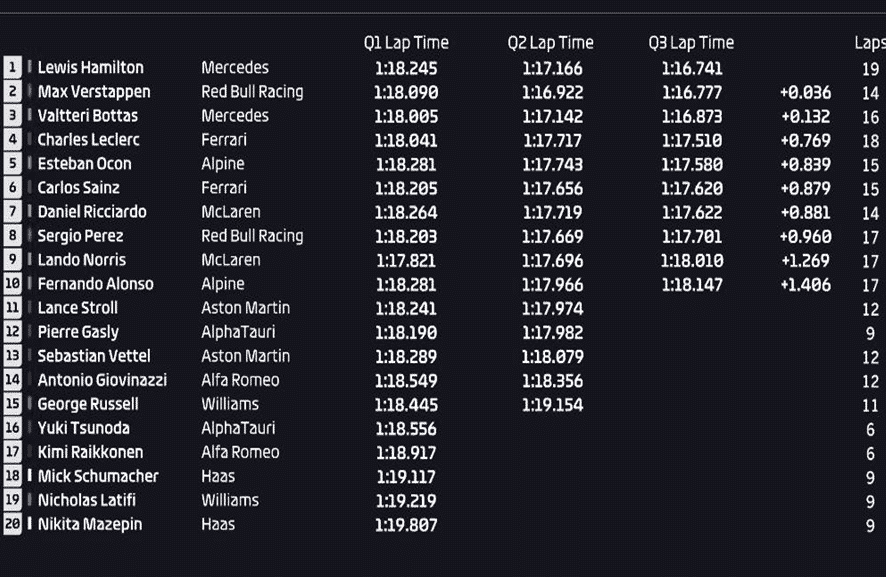Click Fernando Alonso's name
The image size is (886, 577).
pyautogui.click(x=95, y=284)
